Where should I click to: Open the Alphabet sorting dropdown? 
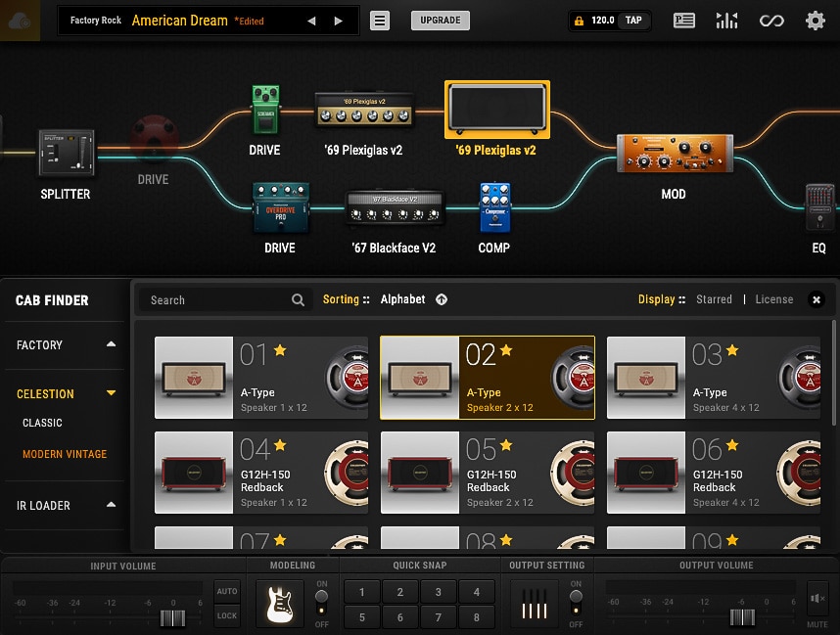(x=401, y=299)
